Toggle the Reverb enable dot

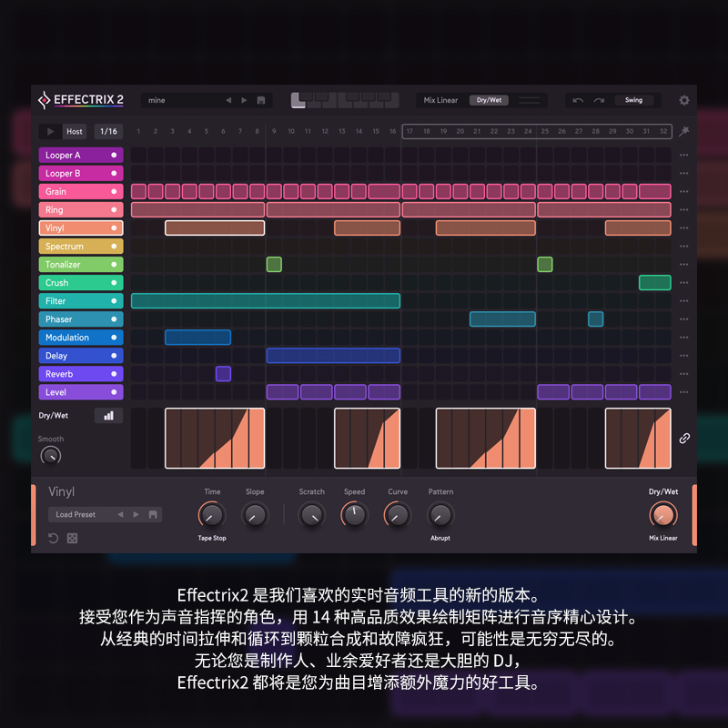coord(114,374)
